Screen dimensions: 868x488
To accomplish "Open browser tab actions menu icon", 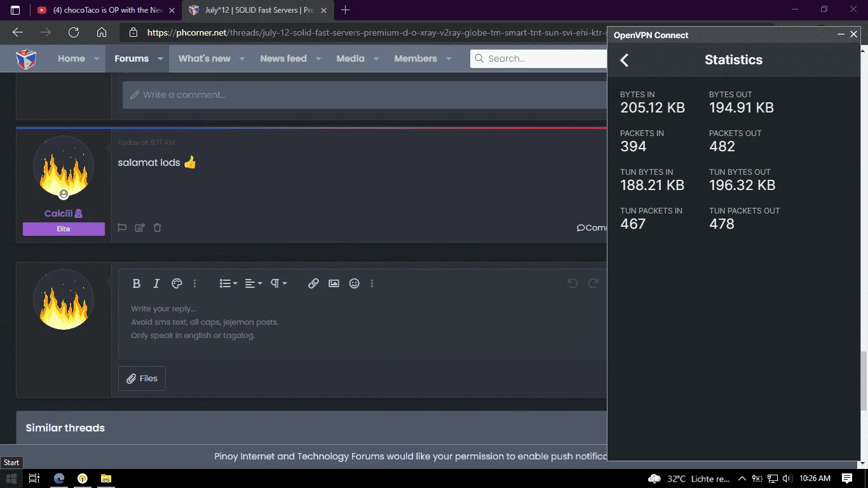I will pos(15,10).
